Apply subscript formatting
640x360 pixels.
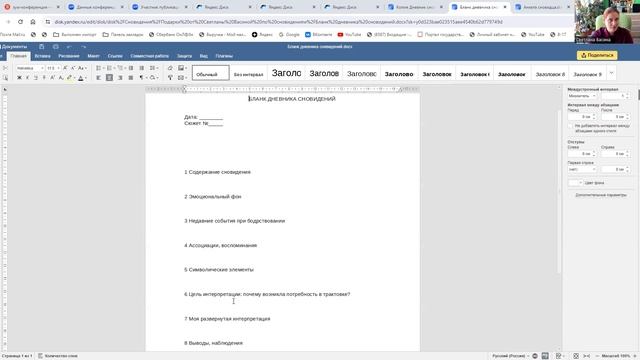pyautogui.click(x=60, y=78)
